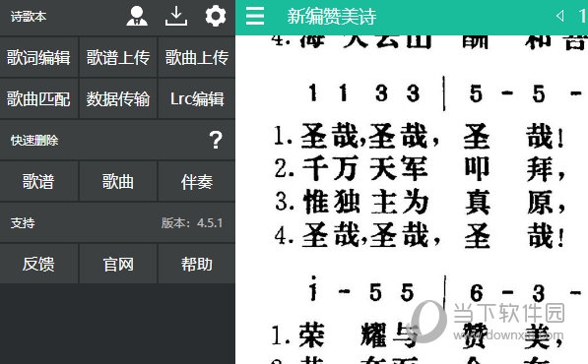Open settings via the gear icon
The height and width of the screenshot is (364, 588).
point(216,16)
